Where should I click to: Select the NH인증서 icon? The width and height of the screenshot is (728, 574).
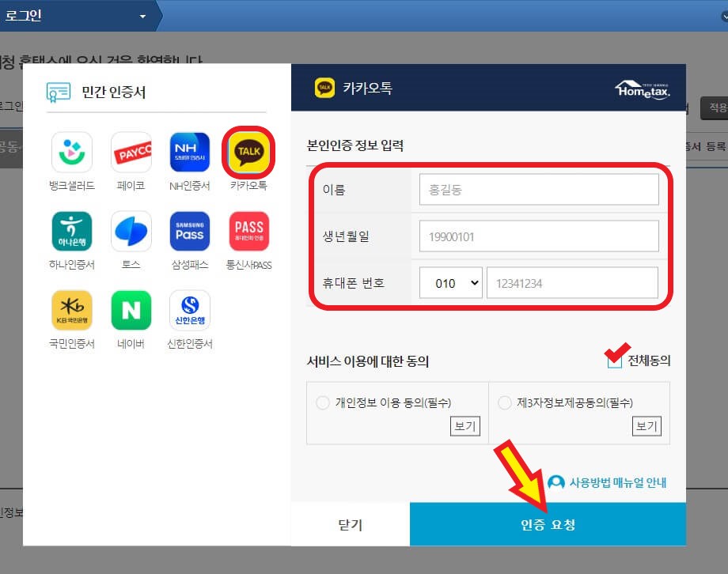coord(189,152)
